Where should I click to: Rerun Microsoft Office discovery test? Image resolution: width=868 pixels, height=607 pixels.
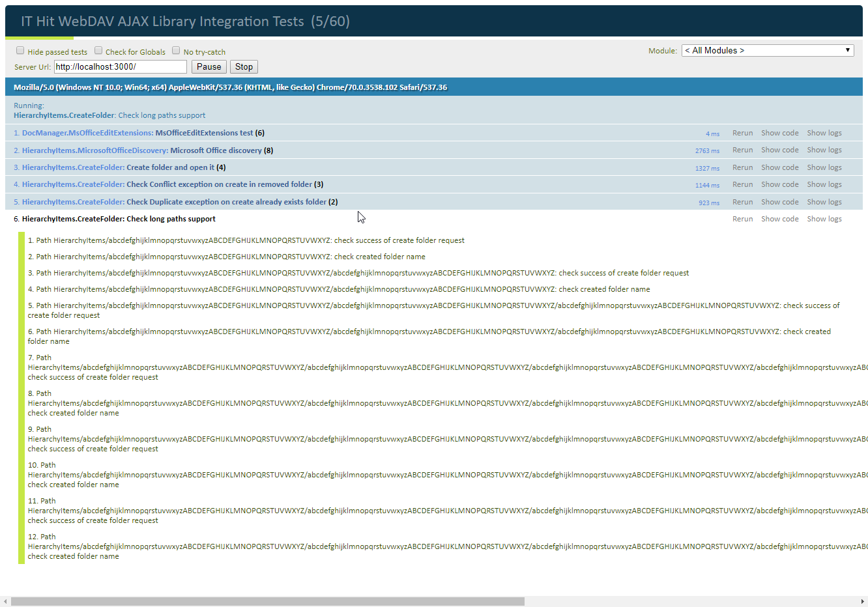click(x=742, y=150)
